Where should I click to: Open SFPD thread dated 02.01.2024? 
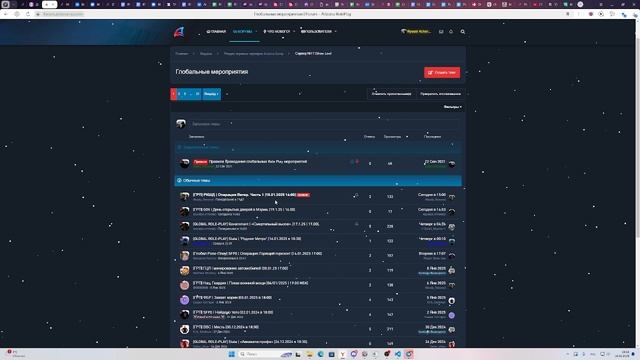[233, 312]
